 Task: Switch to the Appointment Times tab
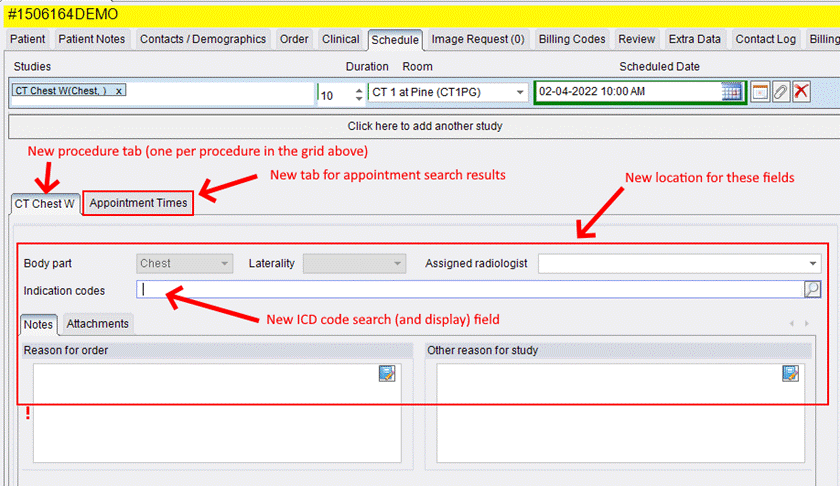click(138, 203)
